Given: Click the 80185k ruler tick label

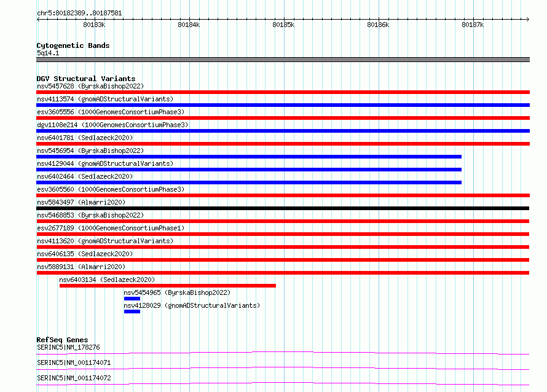Looking at the screenshot, I should pos(283,25).
